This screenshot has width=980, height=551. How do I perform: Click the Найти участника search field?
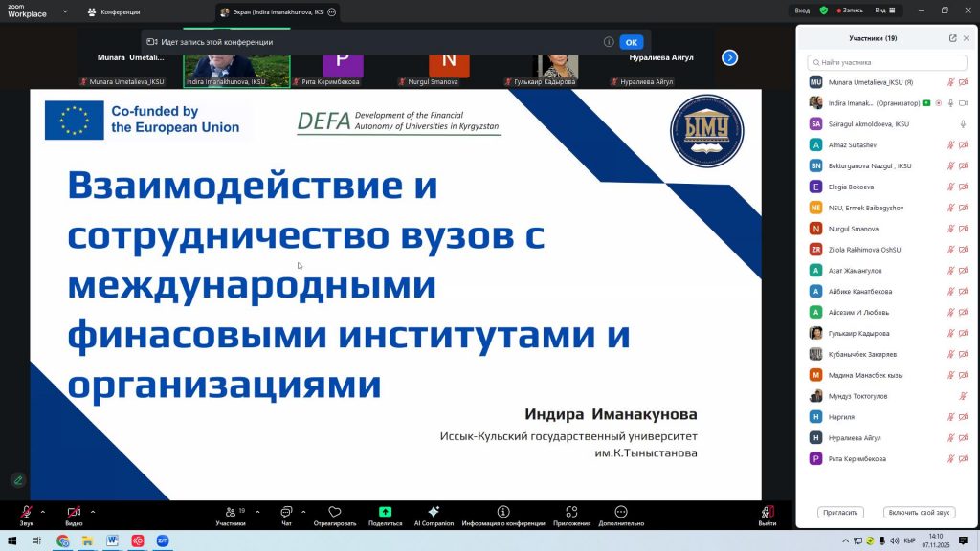click(x=890, y=62)
